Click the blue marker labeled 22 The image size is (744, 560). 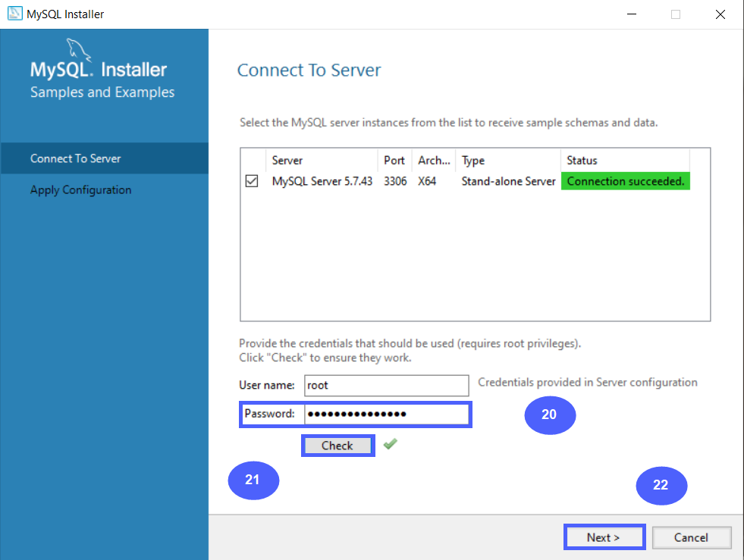click(661, 486)
